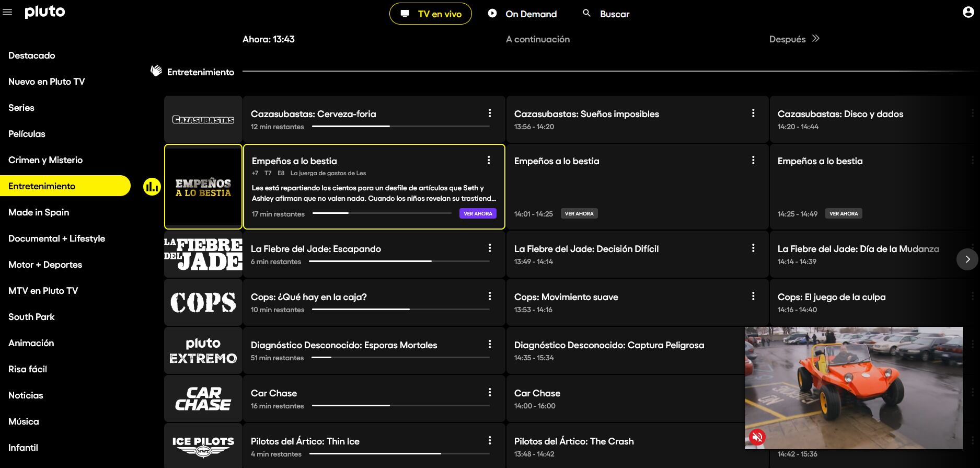Click purple VER AHORA button

[478, 213]
